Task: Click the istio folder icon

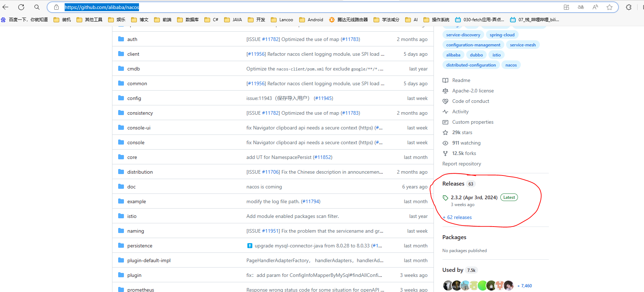Action: (x=121, y=216)
